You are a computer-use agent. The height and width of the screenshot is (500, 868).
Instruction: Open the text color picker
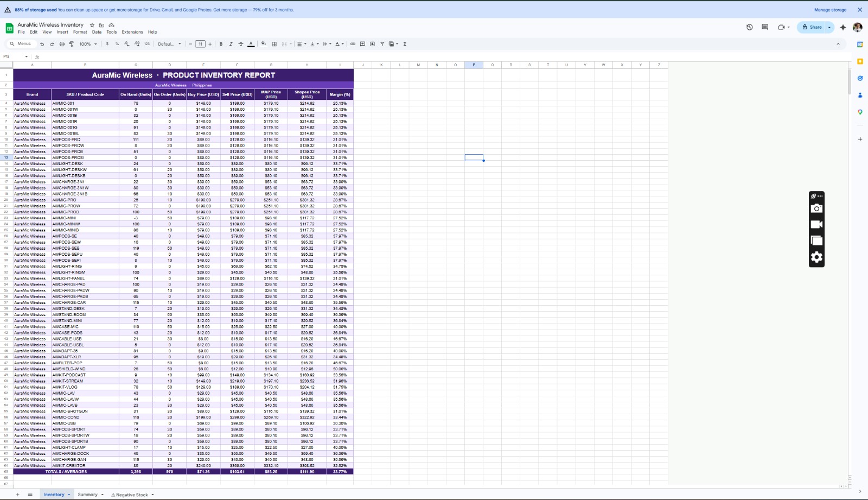[251, 44]
